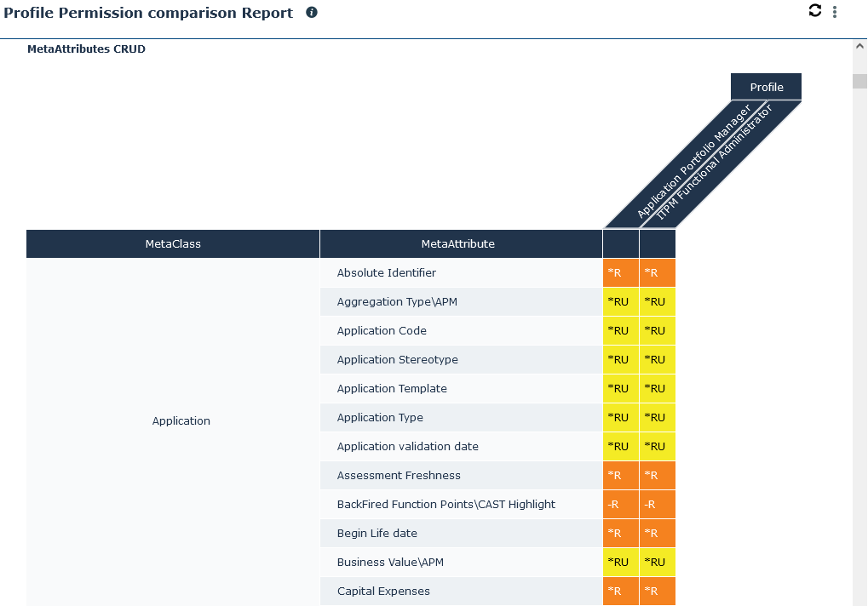
Task: Click the scrollbar up arrow
Action: [x=859, y=48]
